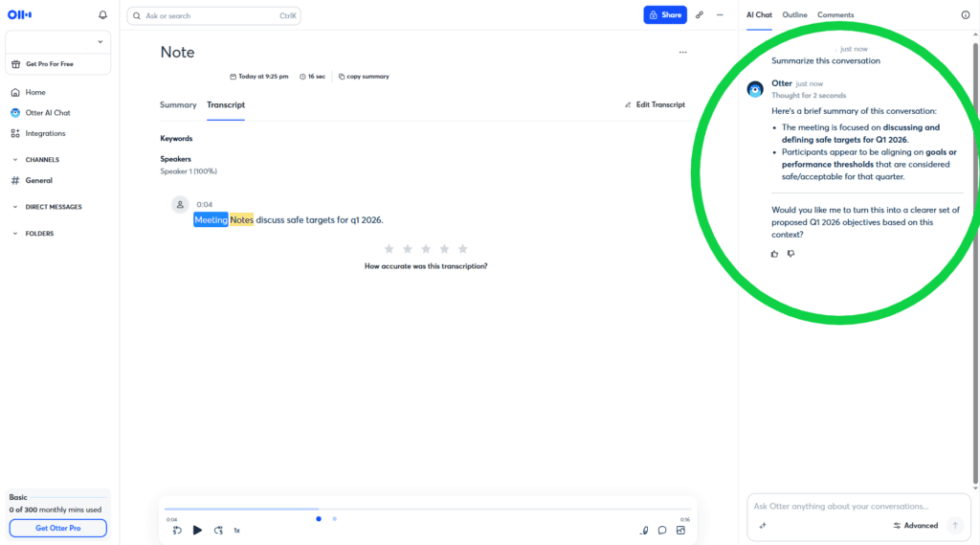This screenshot has width=980, height=545.
Task: Rate transcription with third star
Action: (x=426, y=249)
